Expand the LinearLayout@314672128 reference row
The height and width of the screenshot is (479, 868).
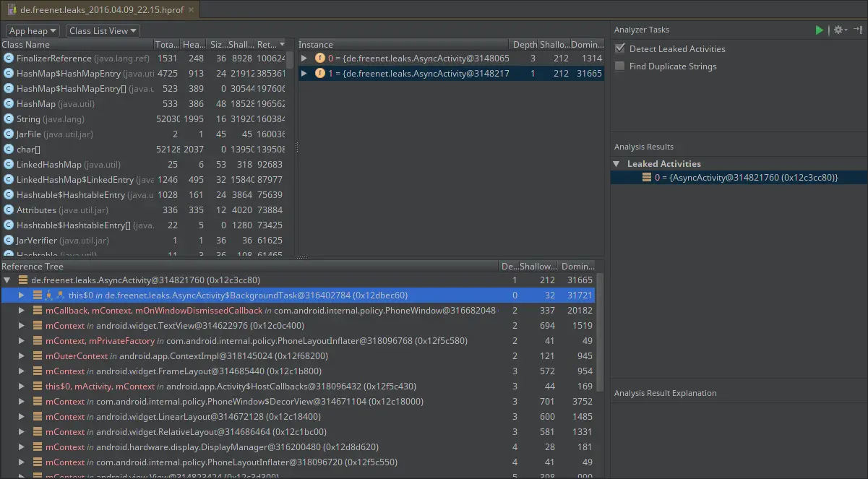coord(22,416)
